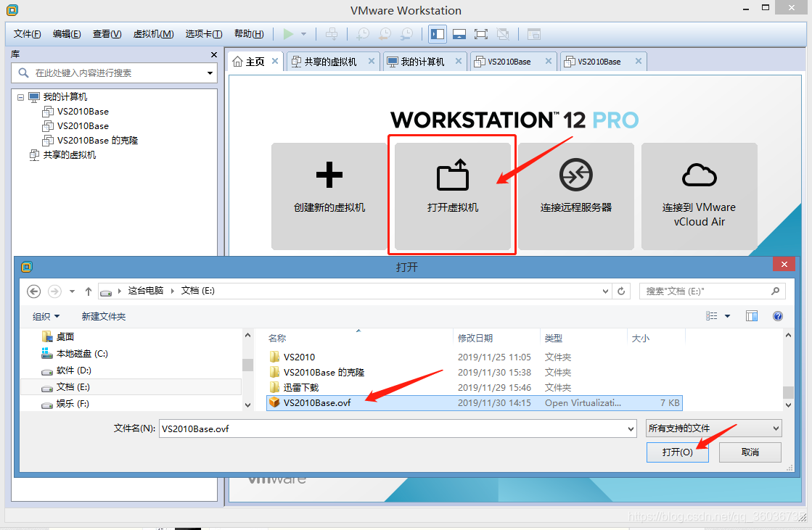Viewport: 812px width, 530px height.
Task: Click the Refresh icon in Open dialog
Action: (621, 291)
